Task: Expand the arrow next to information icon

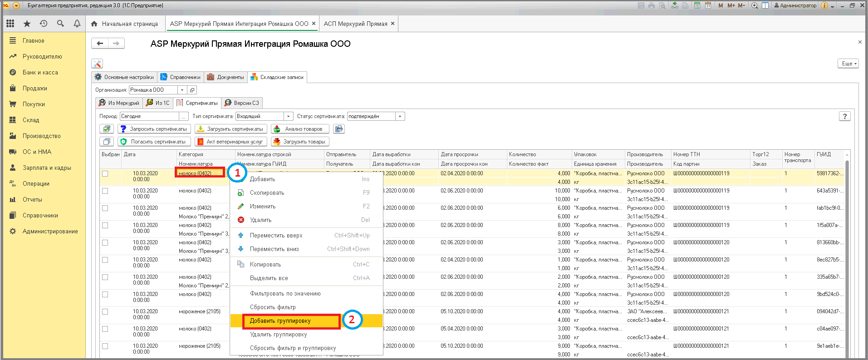Action: tap(833, 6)
